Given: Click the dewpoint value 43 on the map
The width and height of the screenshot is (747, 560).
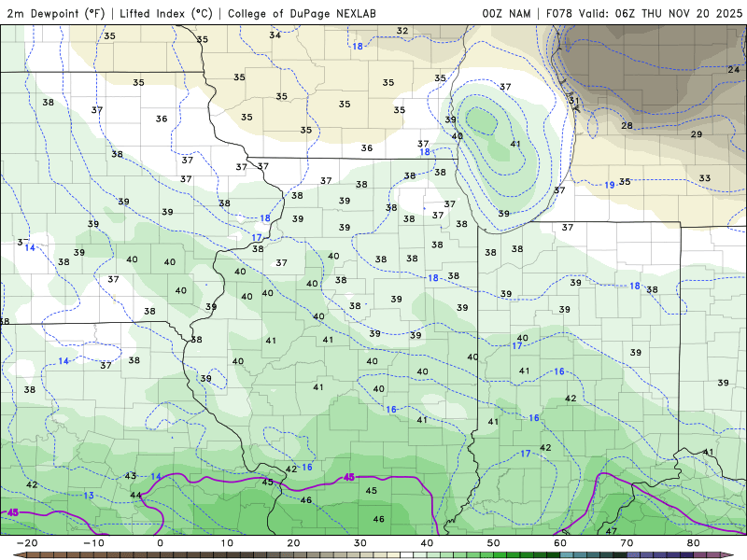Looking at the screenshot, I should [131, 475].
